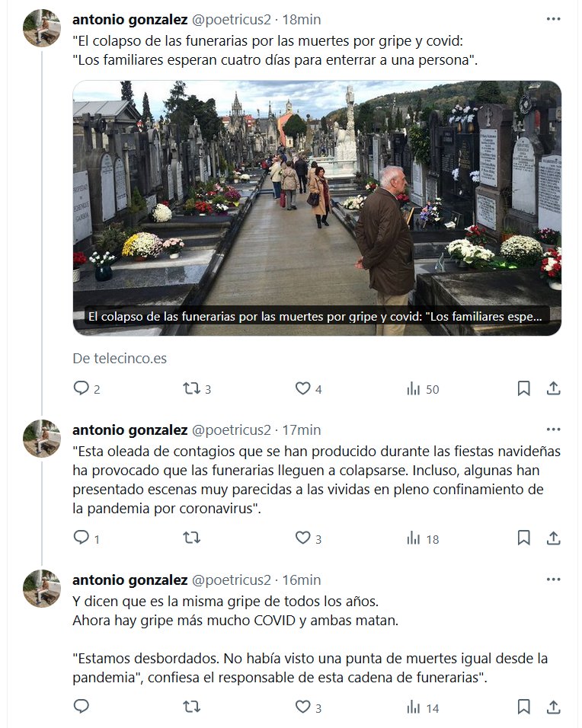Screen dimensions: 582x728
Task: Open more options on the 17min tweet
Action: [553, 429]
